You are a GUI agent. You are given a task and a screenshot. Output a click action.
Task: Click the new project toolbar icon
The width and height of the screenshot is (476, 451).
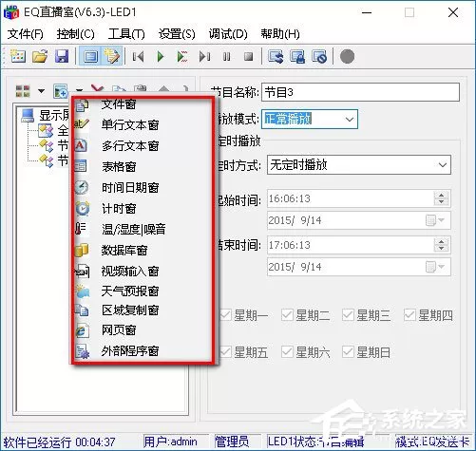click(18, 56)
